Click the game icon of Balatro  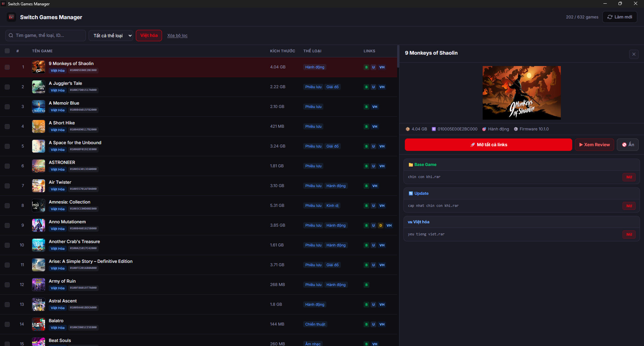[39, 324]
